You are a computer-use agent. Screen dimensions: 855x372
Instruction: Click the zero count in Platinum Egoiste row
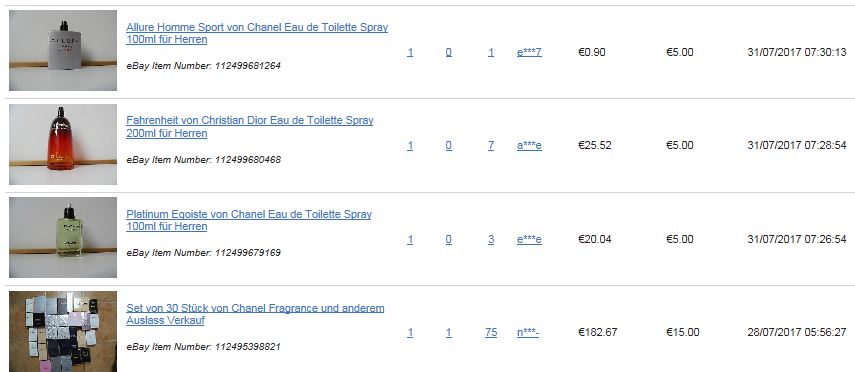pos(448,239)
